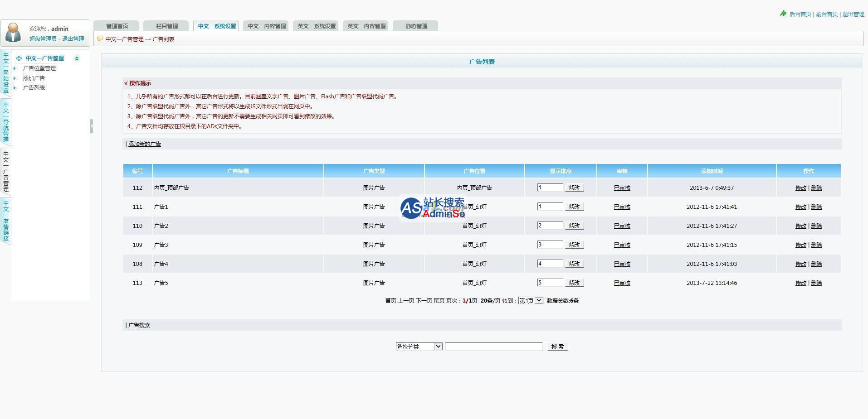Click 删除 action link for 广告5
The height and width of the screenshot is (419, 868).
point(816,283)
